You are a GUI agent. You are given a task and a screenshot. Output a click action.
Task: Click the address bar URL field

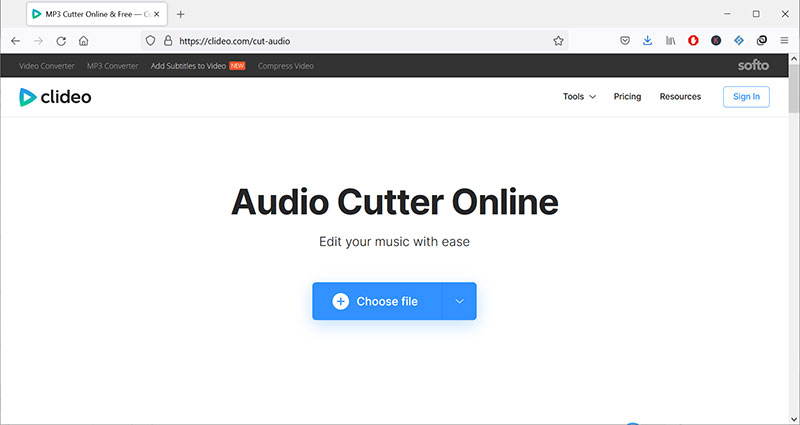point(354,41)
